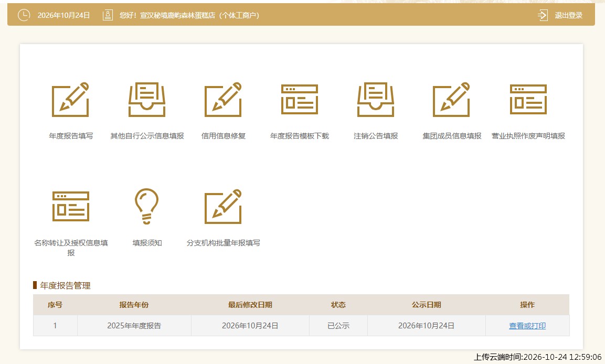
Task: Select the 2025年年度报告 table cell
Action: [x=134, y=325]
